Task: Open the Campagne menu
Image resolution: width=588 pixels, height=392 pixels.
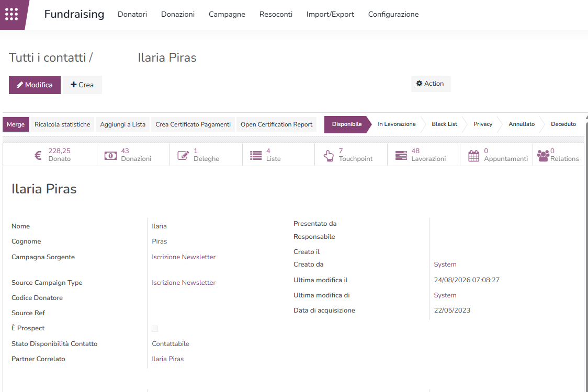Action: [x=227, y=14]
